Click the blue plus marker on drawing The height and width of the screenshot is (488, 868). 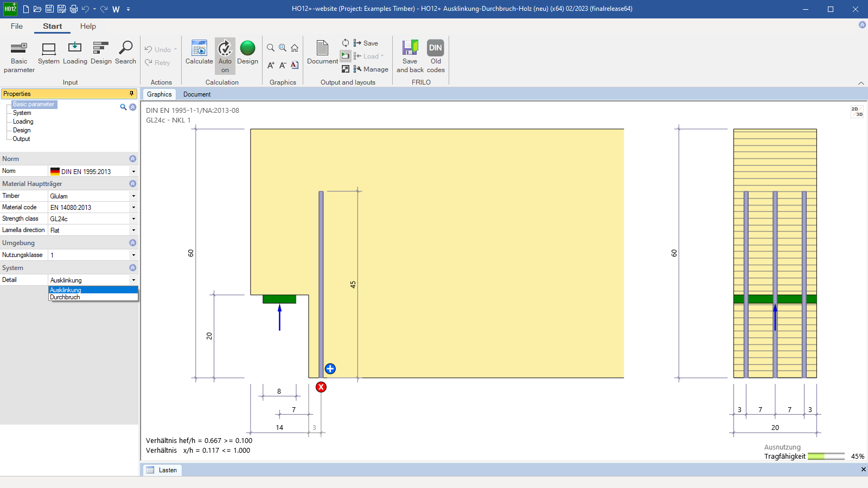[330, 369]
